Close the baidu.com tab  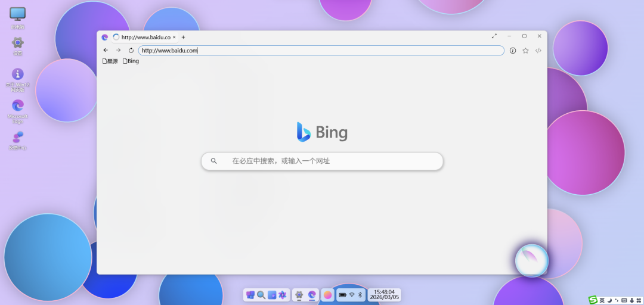click(174, 37)
